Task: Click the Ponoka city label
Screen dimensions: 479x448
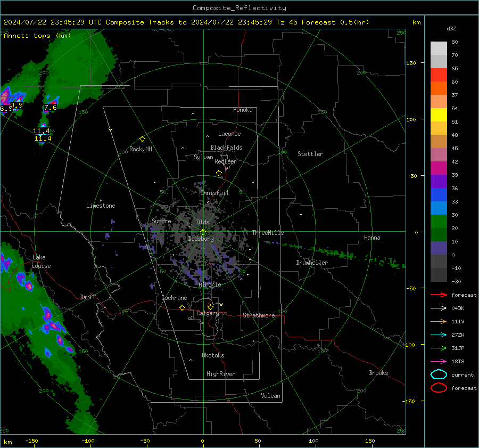Action: pyautogui.click(x=243, y=110)
